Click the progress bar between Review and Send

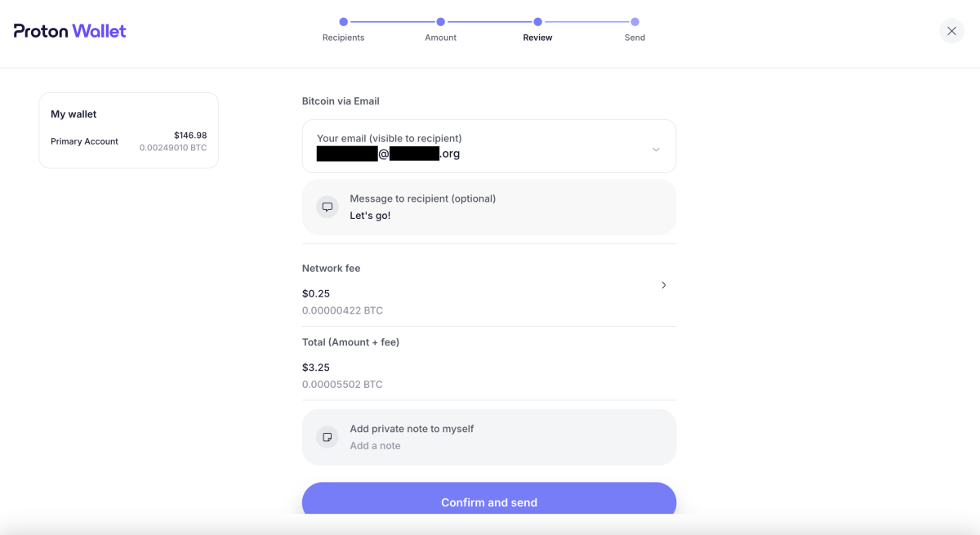pos(586,22)
